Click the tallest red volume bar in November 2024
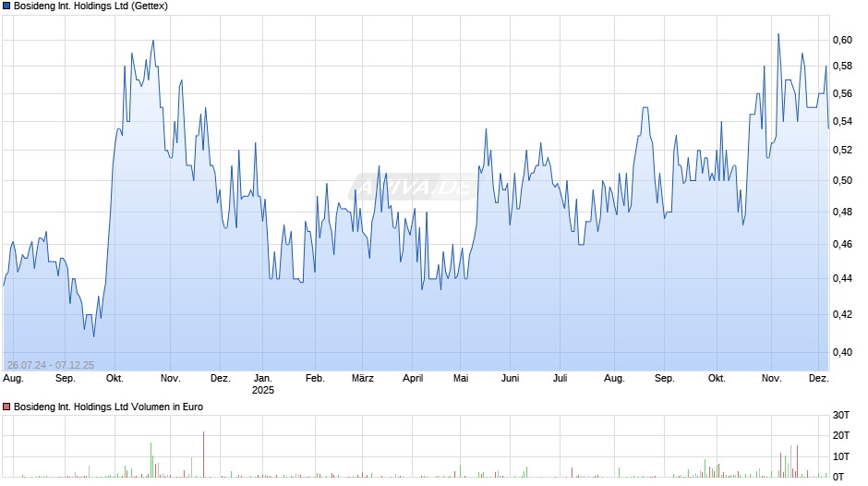The height and width of the screenshot is (486, 868). (204, 455)
